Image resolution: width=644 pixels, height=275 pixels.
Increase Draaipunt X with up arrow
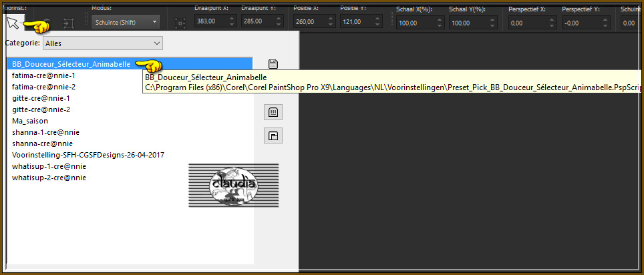pos(232,19)
